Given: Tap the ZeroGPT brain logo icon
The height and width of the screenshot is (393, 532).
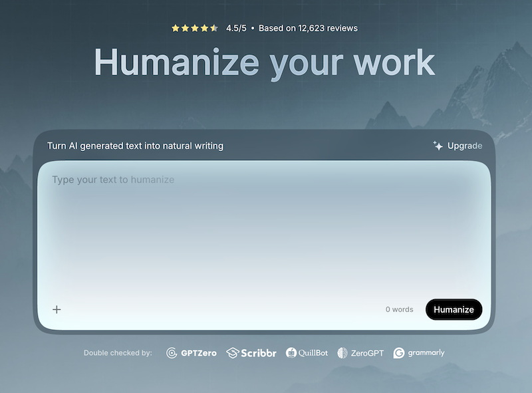Looking at the screenshot, I should (342, 353).
